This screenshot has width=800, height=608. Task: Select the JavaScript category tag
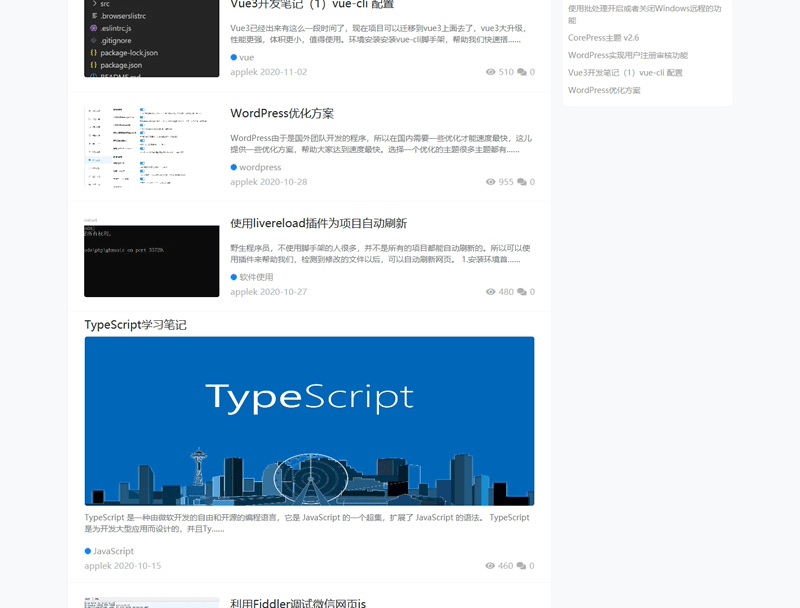click(x=113, y=551)
